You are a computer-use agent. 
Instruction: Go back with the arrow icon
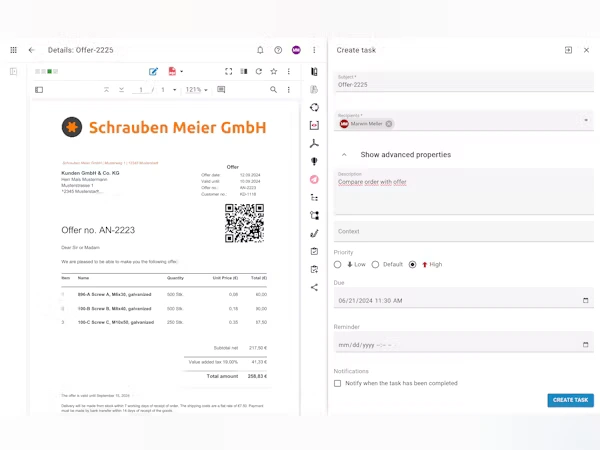point(31,50)
